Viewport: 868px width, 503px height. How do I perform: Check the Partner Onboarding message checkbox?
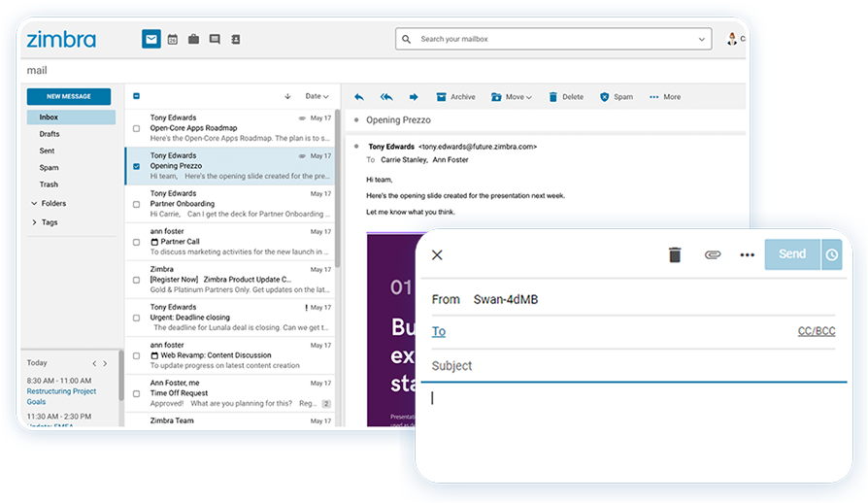click(136, 204)
